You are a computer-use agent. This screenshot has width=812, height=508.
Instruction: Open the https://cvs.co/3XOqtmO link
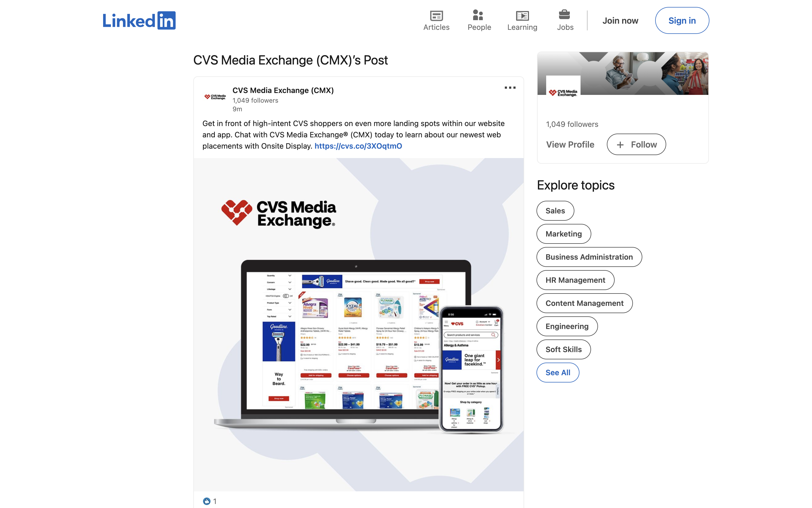358,146
